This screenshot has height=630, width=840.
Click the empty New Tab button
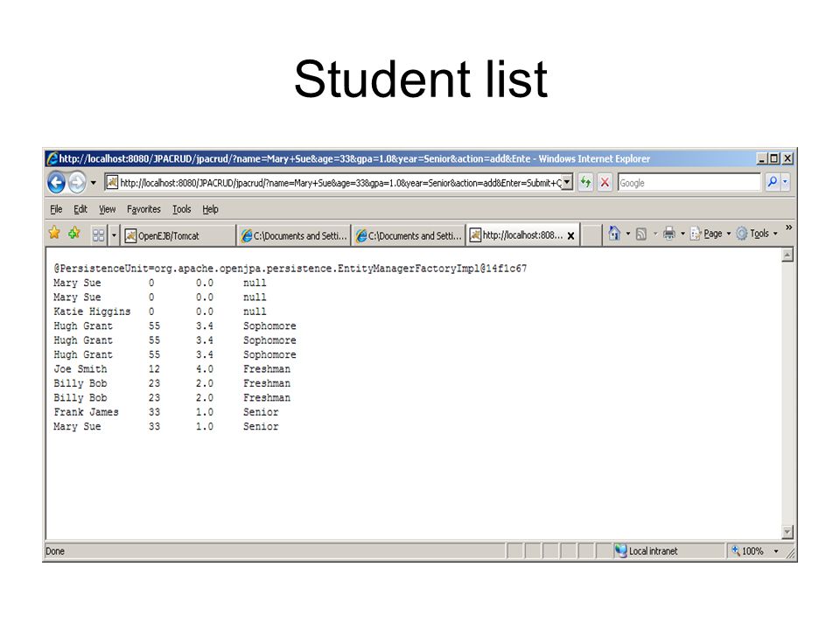click(x=591, y=235)
